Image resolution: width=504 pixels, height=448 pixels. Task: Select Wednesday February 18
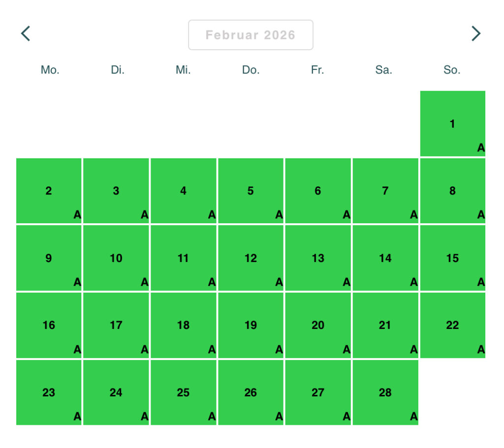click(x=183, y=325)
